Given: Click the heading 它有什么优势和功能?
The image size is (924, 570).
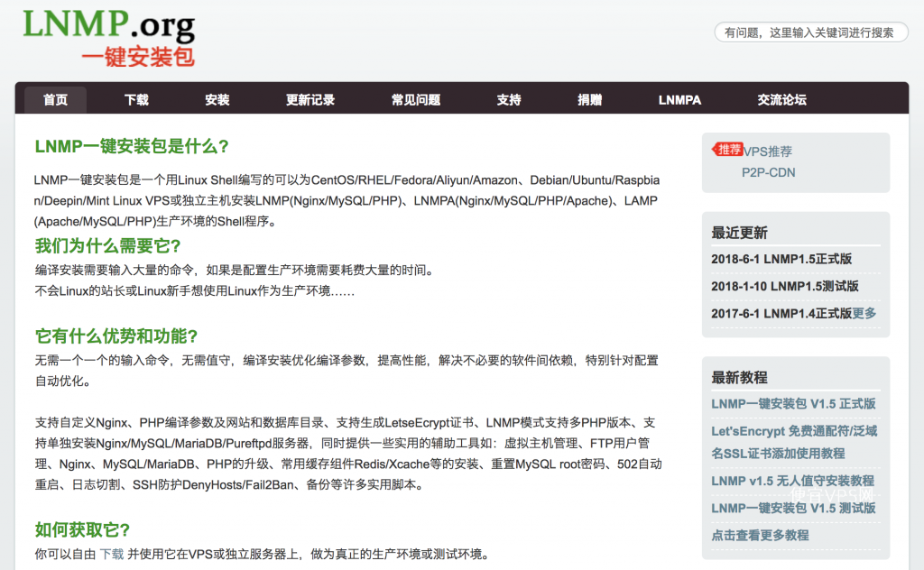Looking at the screenshot, I should 116,336.
